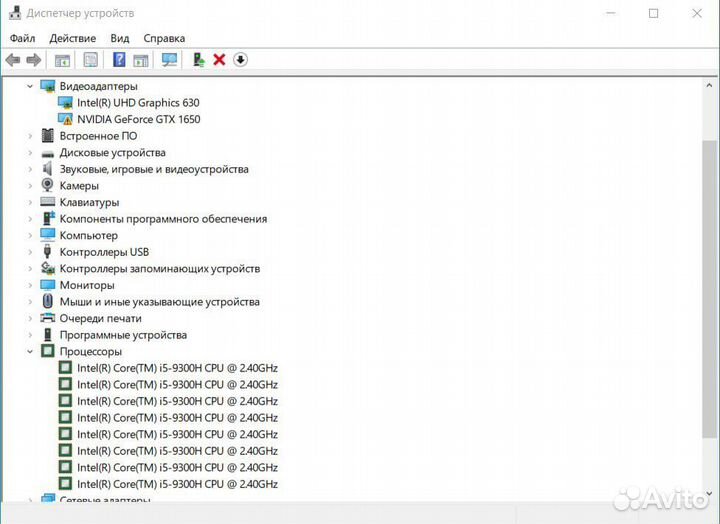Click the show/hide console tree toolbar icon
This screenshot has height=524, width=720.
pyautogui.click(x=62, y=60)
